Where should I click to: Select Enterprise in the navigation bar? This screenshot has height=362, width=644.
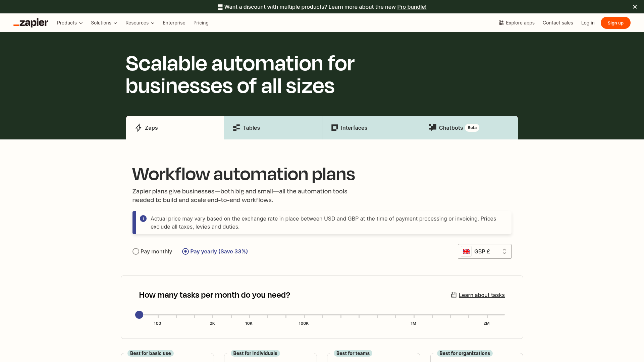[x=174, y=23]
